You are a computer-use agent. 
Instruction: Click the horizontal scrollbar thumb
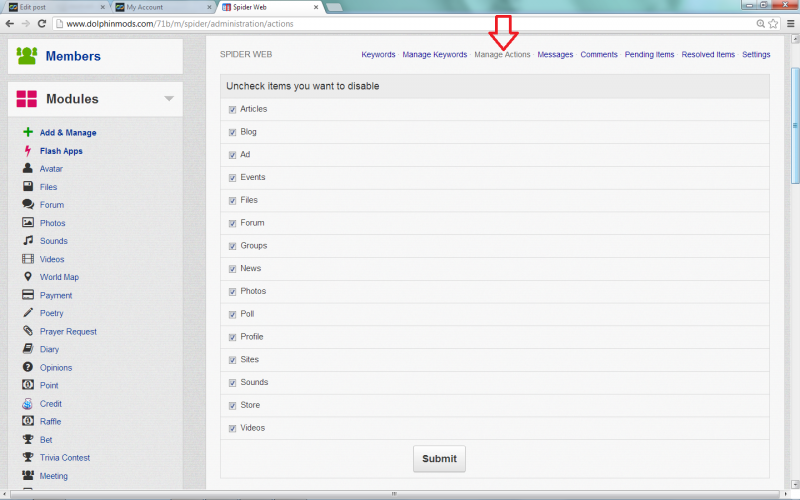point(393,494)
